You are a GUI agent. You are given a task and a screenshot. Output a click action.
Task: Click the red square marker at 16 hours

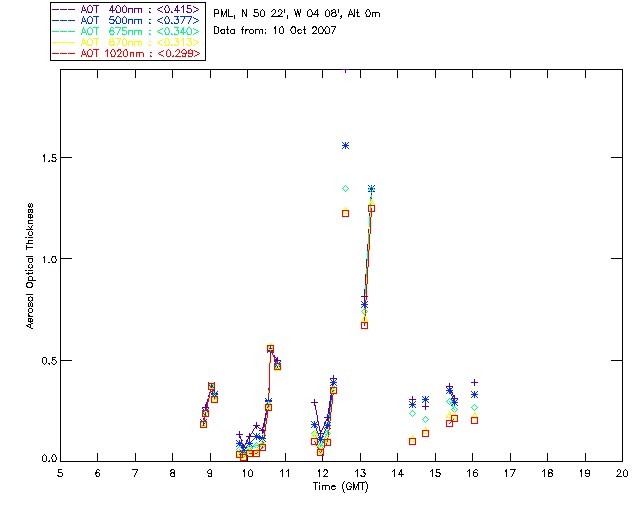474,420
